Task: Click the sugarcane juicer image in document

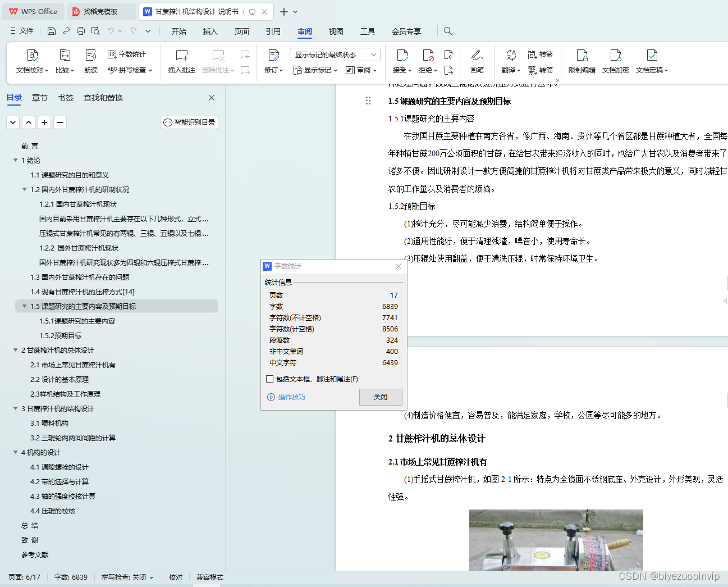Action: coord(556,540)
